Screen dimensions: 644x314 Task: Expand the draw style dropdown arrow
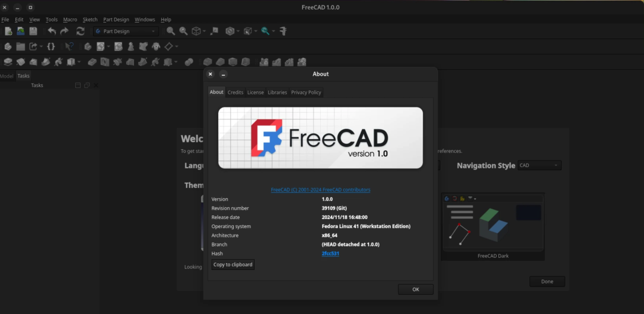pos(238,31)
